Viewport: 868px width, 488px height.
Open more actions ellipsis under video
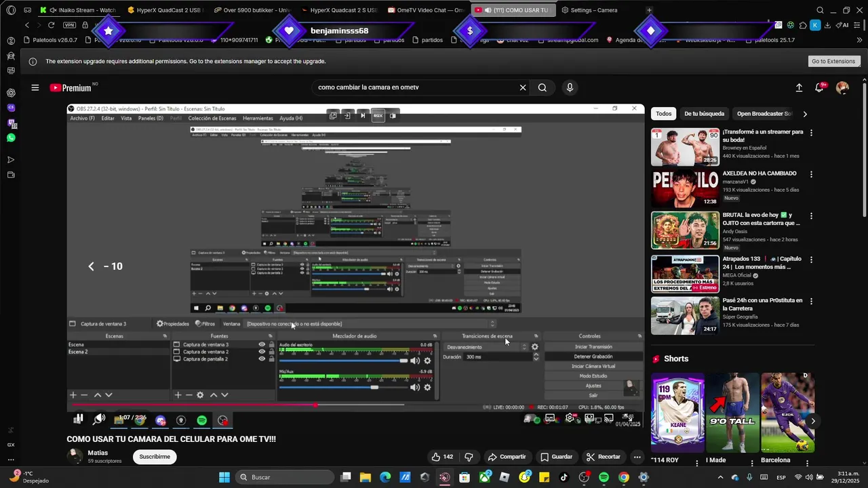(x=637, y=457)
